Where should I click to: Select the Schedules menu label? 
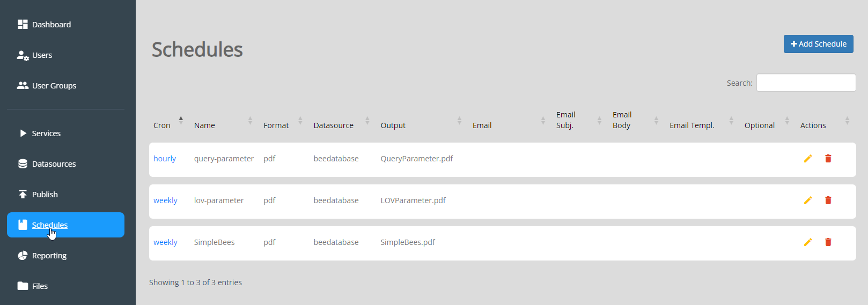50,225
